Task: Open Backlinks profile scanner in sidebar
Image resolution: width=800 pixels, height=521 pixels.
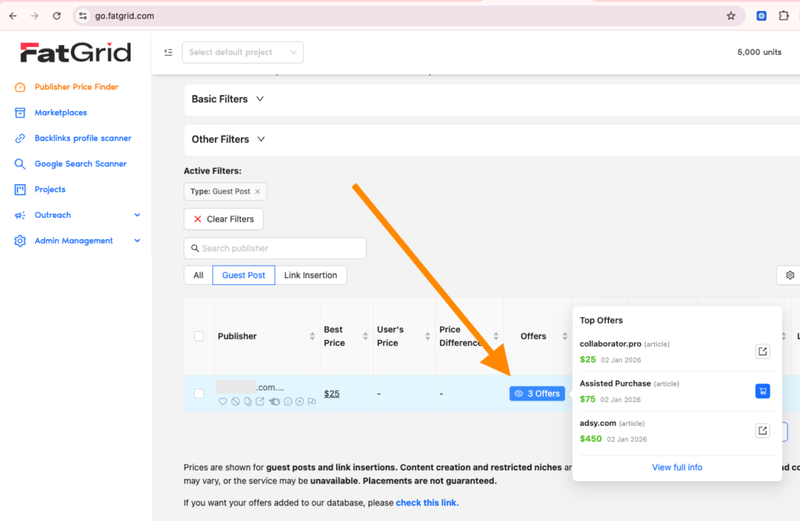Action: 82,138
